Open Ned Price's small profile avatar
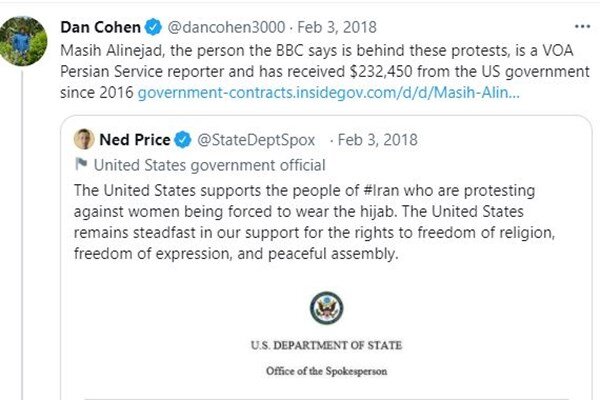 coord(85,139)
